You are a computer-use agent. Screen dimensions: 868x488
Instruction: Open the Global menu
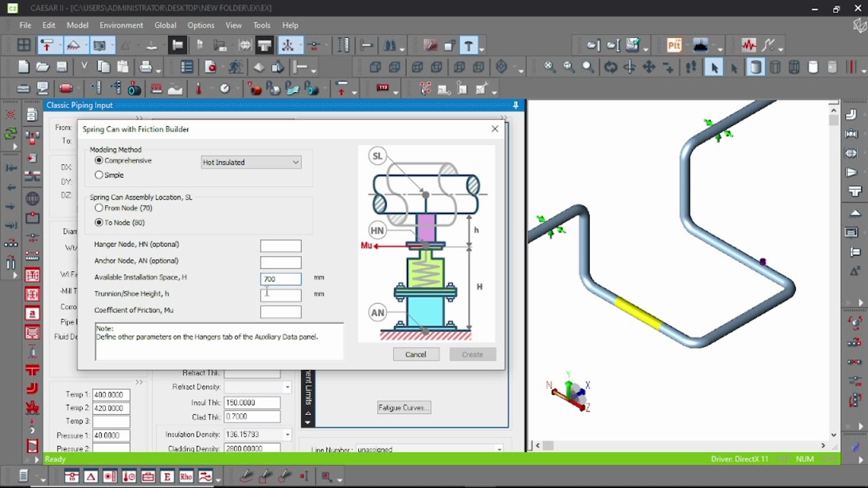pyautogui.click(x=165, y=25)
